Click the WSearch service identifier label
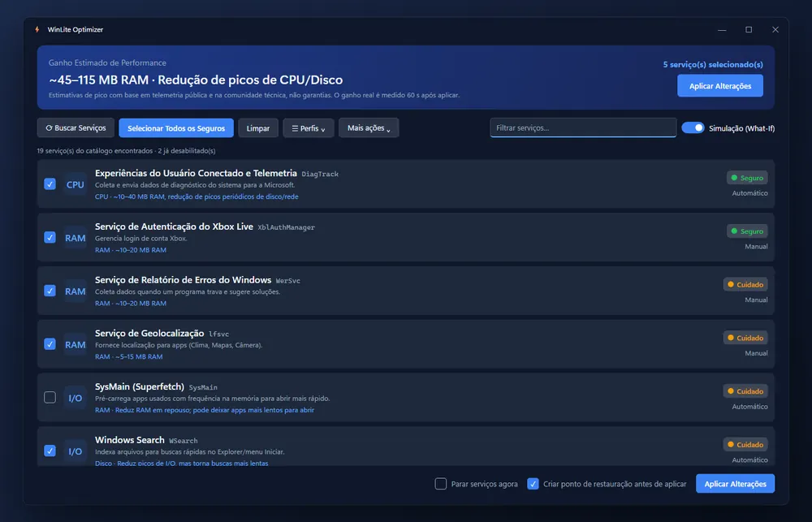 (184, 441)
